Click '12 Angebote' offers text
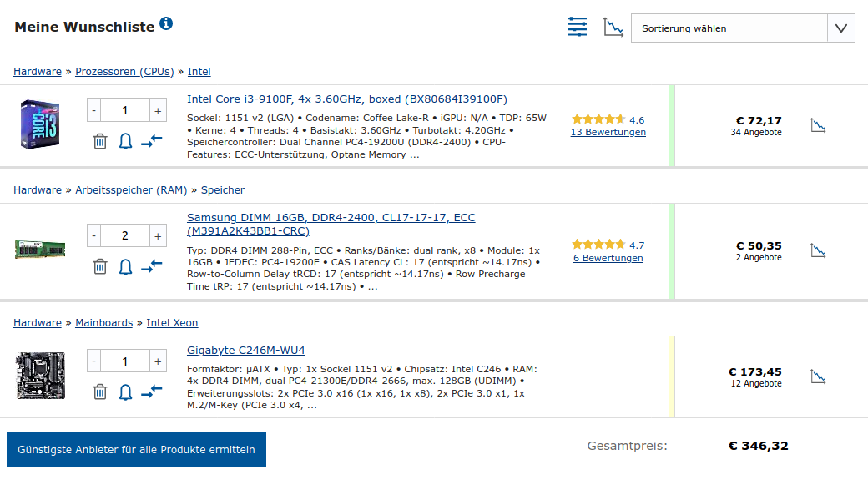This screenshot has width=868, height=480. (756, 384)
